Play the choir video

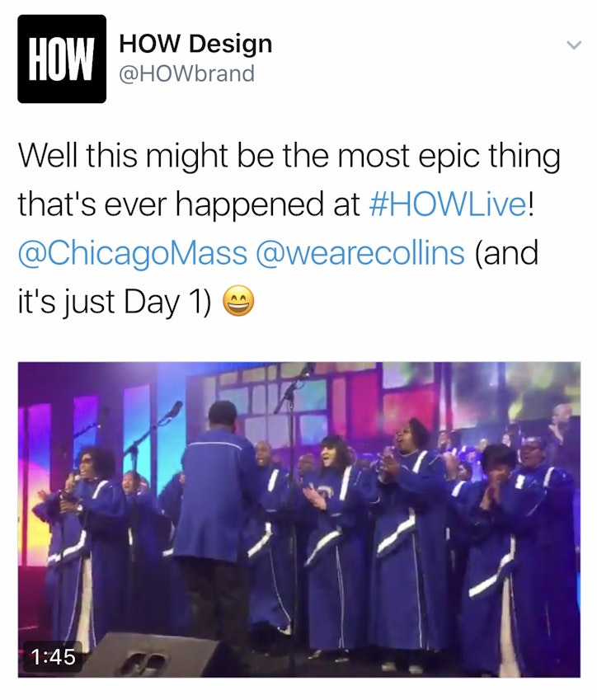coord(299,519)
